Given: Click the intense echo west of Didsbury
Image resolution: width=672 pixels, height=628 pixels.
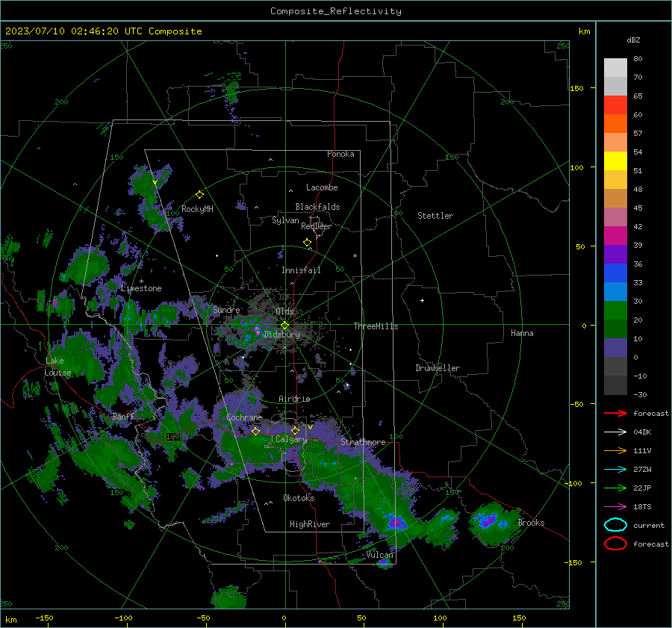Looking at the screenshot, I should 257,331.
